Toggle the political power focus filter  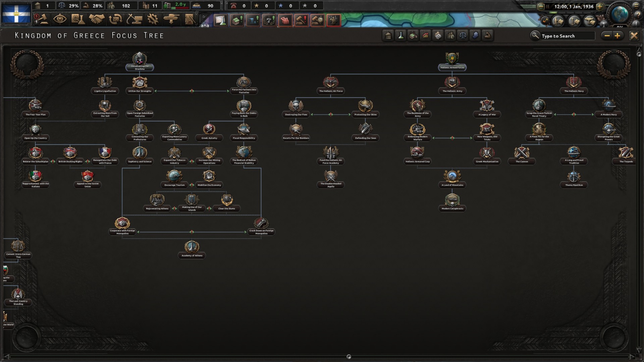click(388, 36)
